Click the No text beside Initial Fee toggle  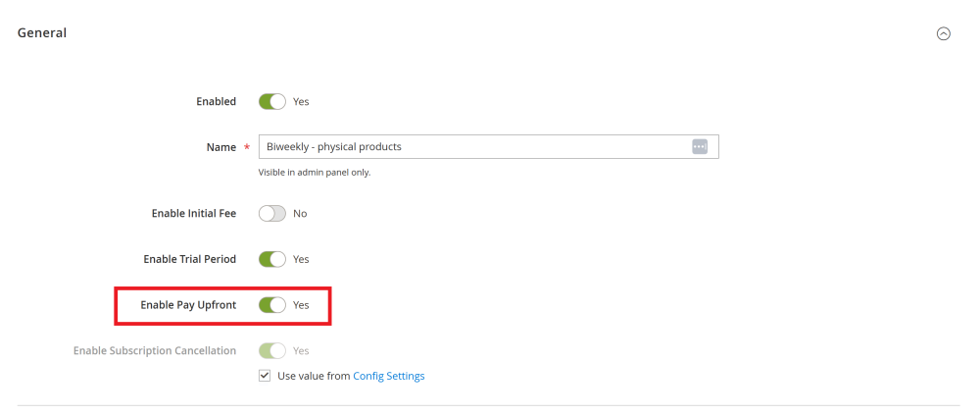pos(300,214)
